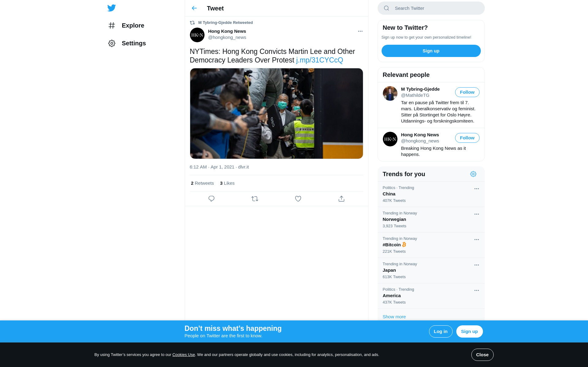
Task: Click the Search Twitter field
Action: [x=431, y=8]
